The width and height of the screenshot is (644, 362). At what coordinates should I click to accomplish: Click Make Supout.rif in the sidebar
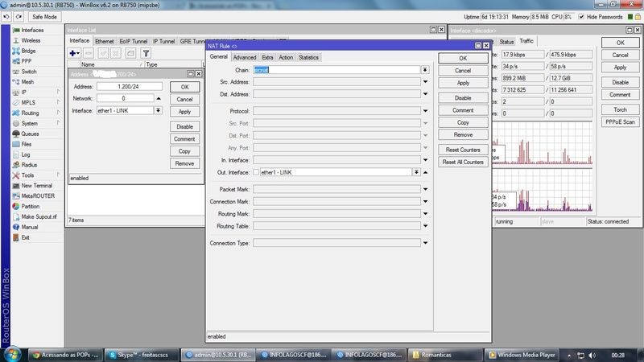39,216
